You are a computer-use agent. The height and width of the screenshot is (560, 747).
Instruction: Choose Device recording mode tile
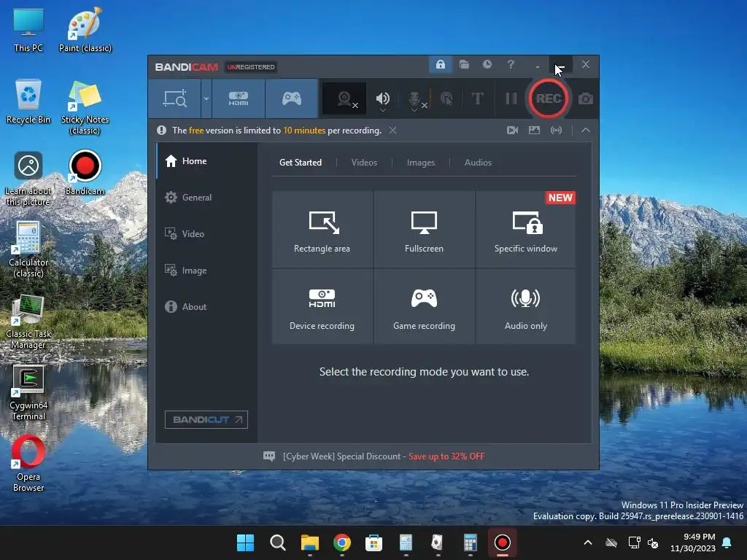(x=322, y=307)
